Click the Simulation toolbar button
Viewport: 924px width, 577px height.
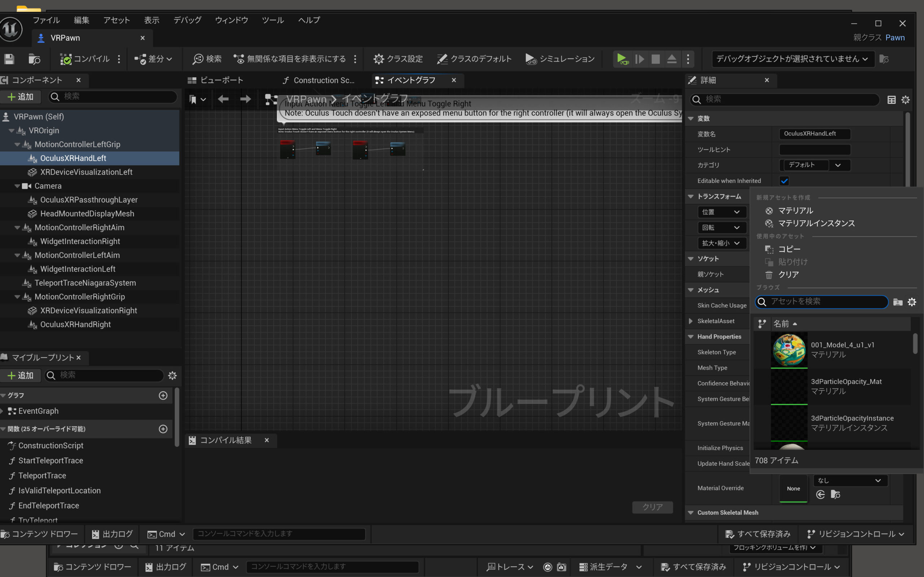tap(560, 59)
